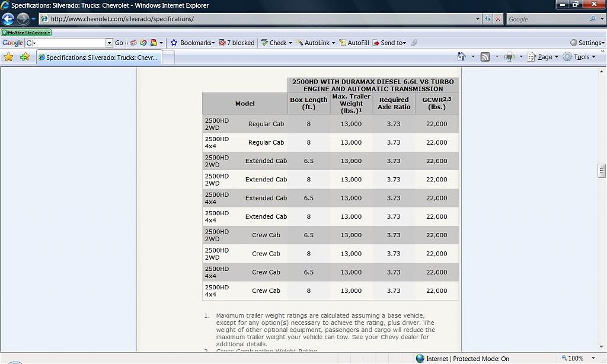Click the Google toolbar search field

(x=69, y=43)
